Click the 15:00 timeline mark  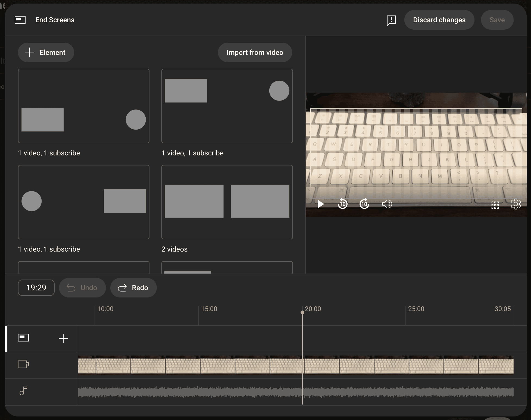[209, 309]
